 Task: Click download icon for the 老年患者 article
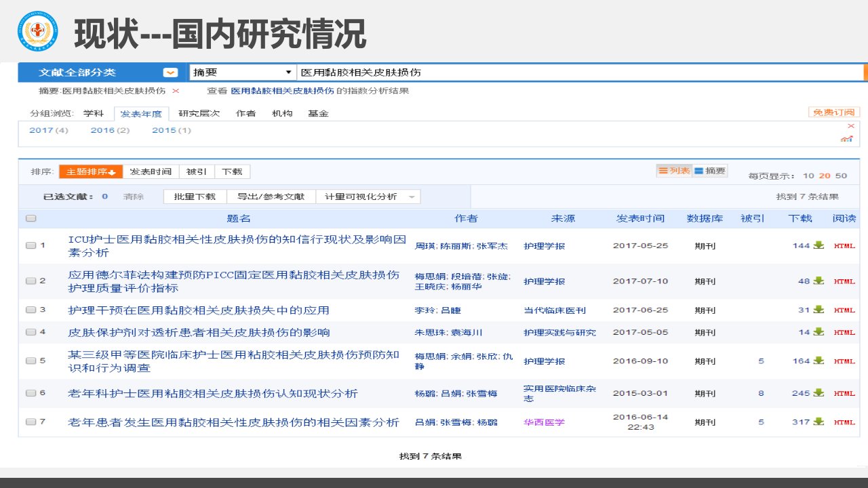click(x=818, y=422)
